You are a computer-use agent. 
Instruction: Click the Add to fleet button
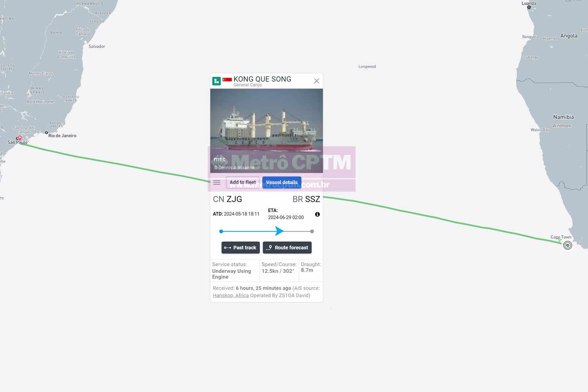(243, 182)
